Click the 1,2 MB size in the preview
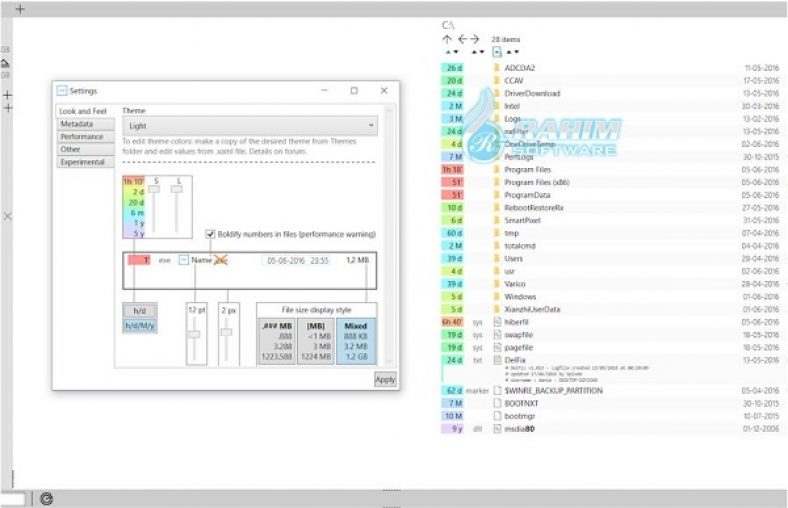The height and width of the screenshot is (508, 788). coord(357,260)
